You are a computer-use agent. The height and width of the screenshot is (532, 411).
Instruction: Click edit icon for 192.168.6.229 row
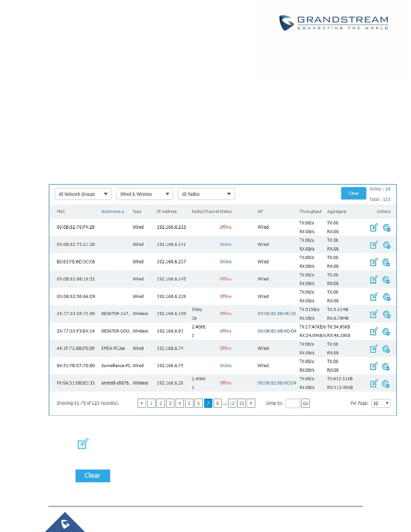(x=374, y=297)
